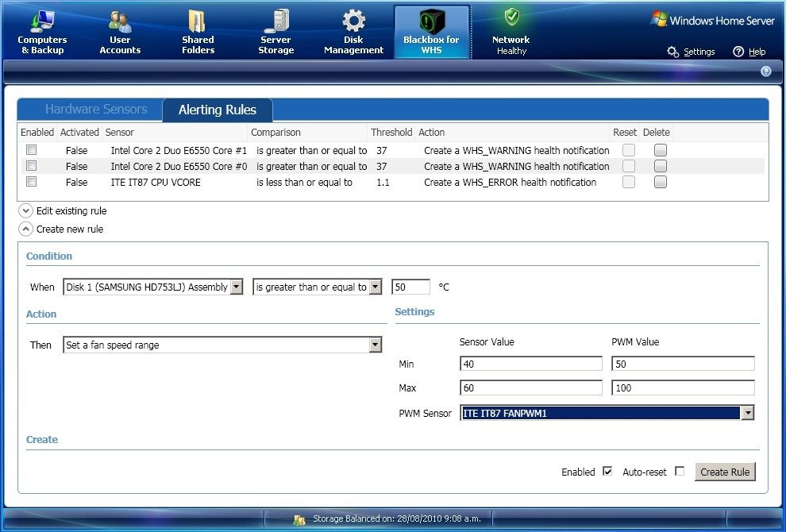The image size is (786, 532).
Task: Sort by the Comparison column header
Action: (307, 133)
